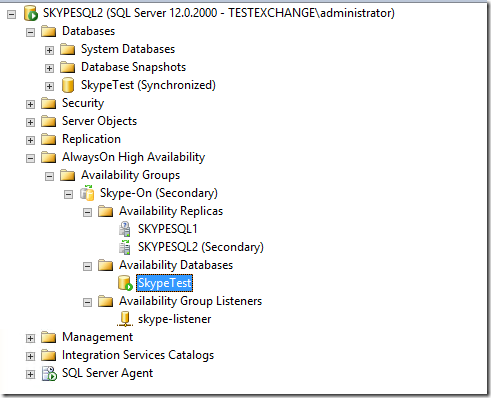
Task: Select the AlwaysOn High Availability label
Action: (x=134, y=157)
